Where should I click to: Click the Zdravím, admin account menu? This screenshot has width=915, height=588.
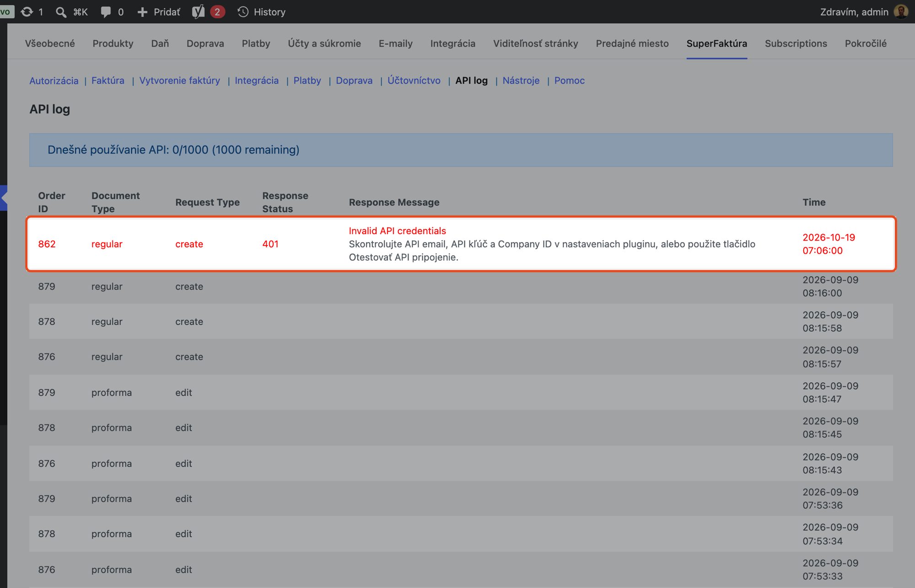(854, 12)
